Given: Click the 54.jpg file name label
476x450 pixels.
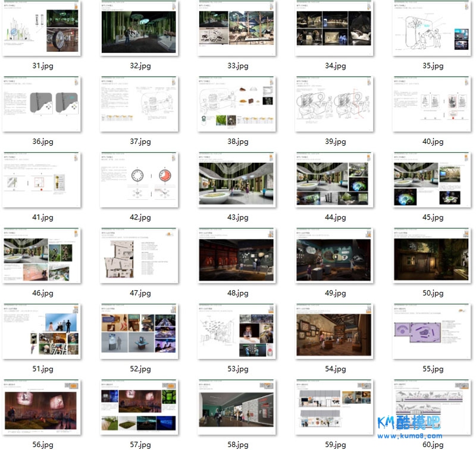Looking at the screenshot, I should pyautogui.click(x=333, y=369).
